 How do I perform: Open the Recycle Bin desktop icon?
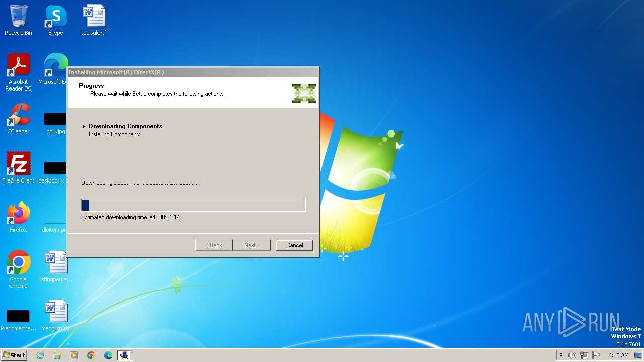[18, 20]
